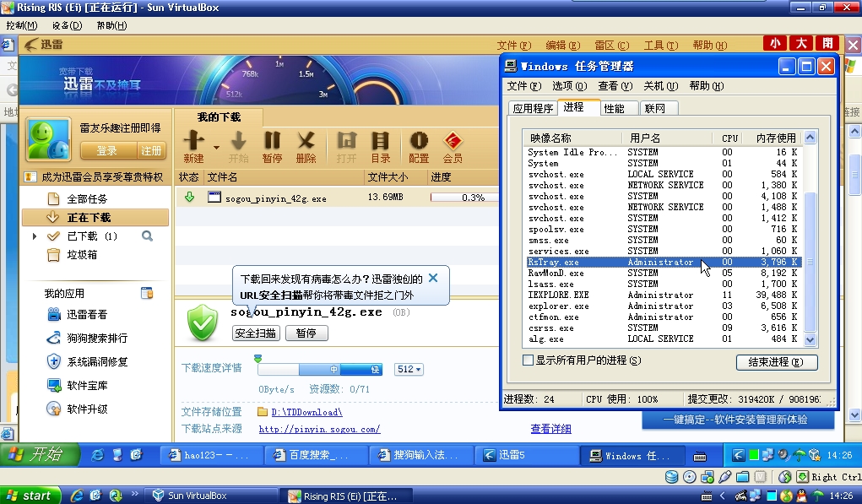Click the 登录 button
The image size is (862, 504).
[108, 150]
